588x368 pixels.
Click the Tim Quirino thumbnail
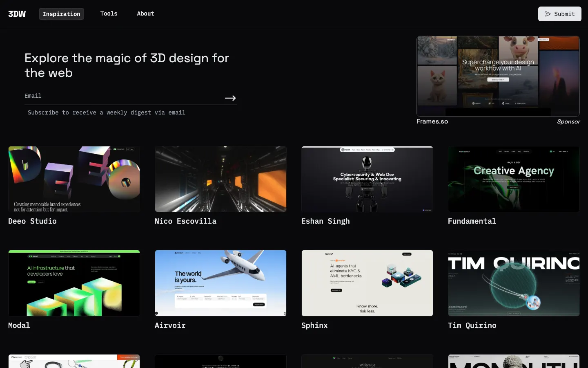[x=514, y=283]
